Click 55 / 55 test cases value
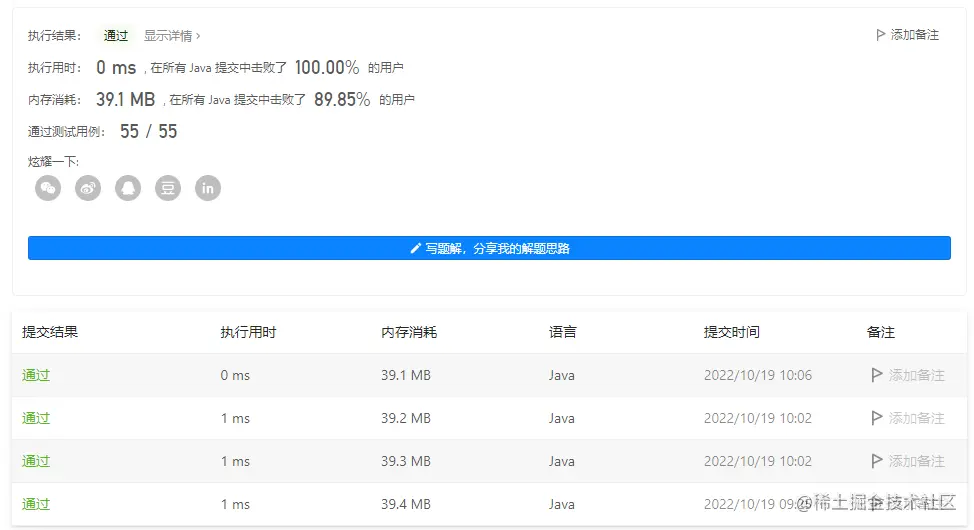The image size is (974, 530). [148, 131]
